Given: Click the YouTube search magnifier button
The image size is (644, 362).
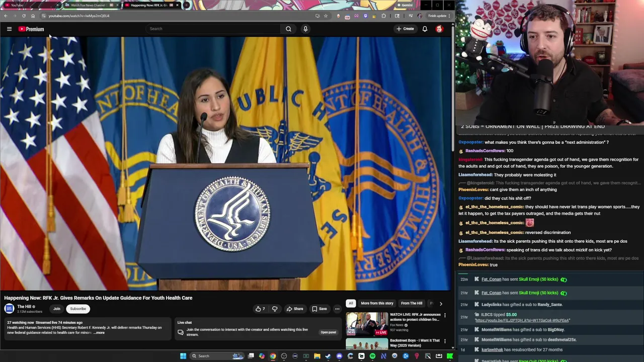Looking at the screenshot, I should [x=288, y=29].
